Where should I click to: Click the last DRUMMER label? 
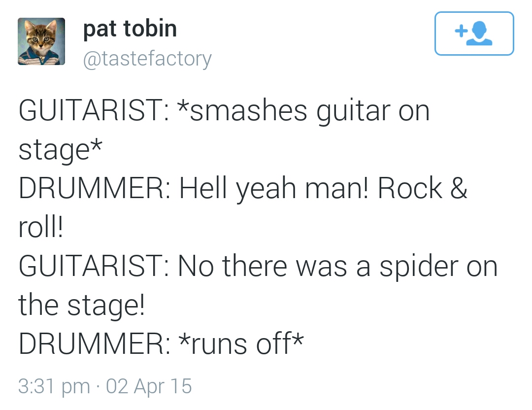pyautogui.click(x=94, y=343)
